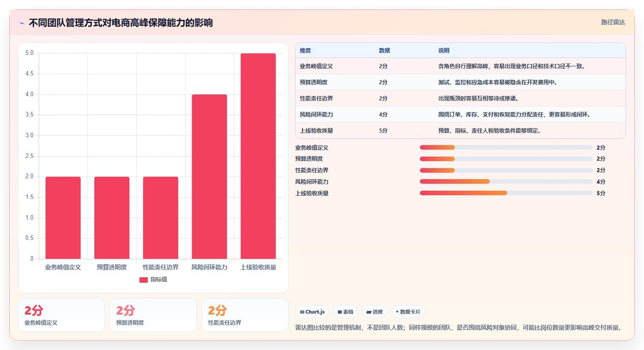Click description starting 各角色自行理解高峰
Screen dimensions: 644x350
point(512,66)
